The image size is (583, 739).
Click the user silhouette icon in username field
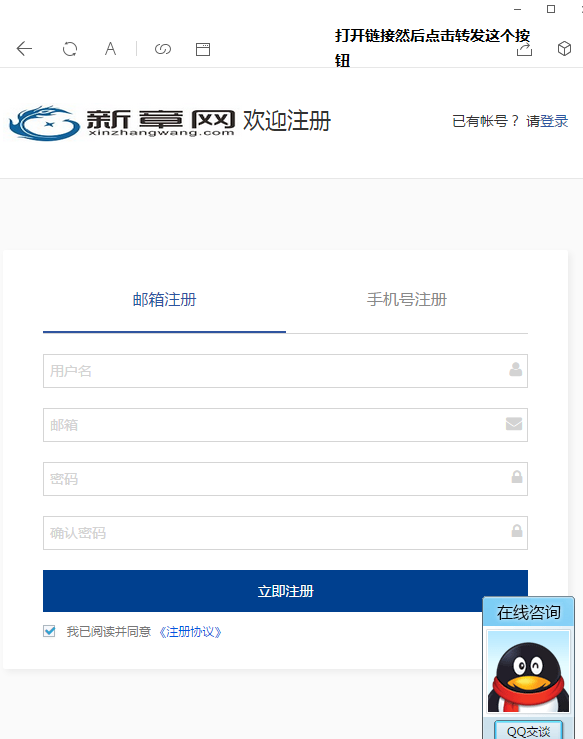pos(516,369)
